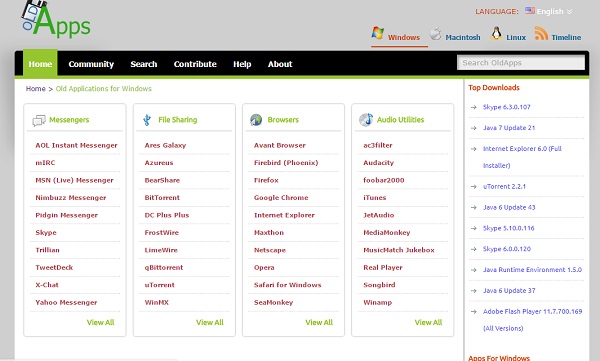Open the English language dropdown
Viewport: 600px width, 361px height.
pos(554,11)
